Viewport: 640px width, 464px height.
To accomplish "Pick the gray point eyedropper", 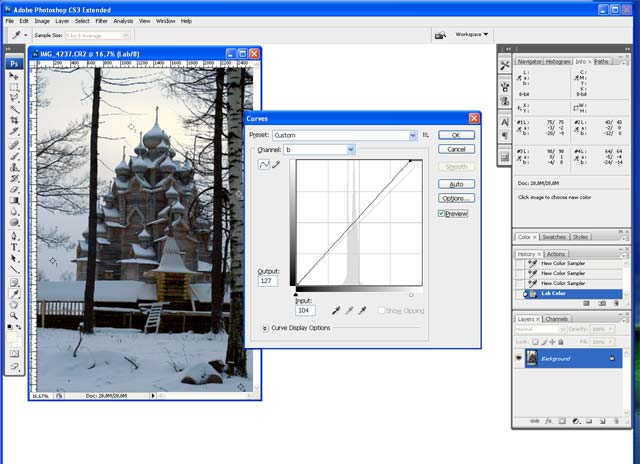I will coord(348,311).
